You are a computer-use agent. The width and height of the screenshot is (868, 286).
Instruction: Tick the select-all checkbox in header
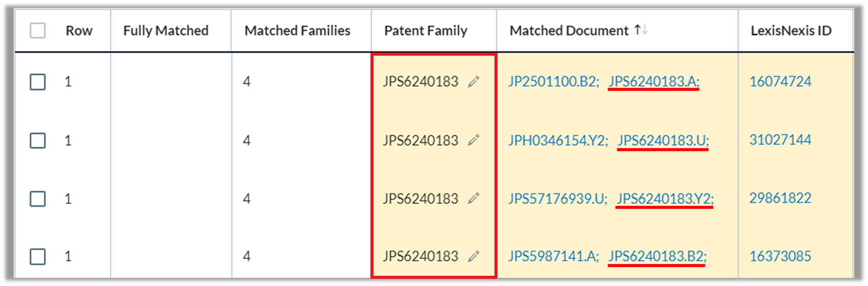click(38, 31)
